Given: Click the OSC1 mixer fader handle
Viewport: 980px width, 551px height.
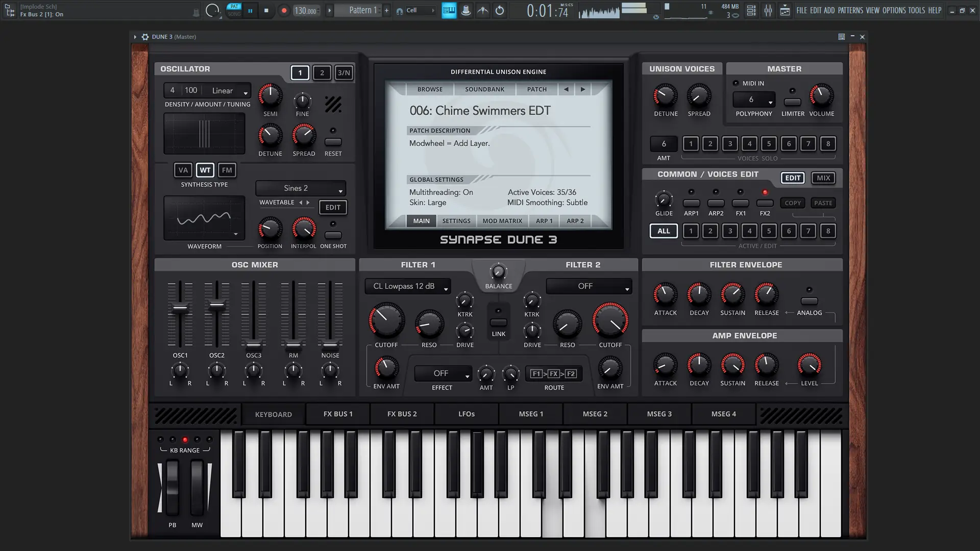Looking at the screenshot, I should (x=180, y=308).
